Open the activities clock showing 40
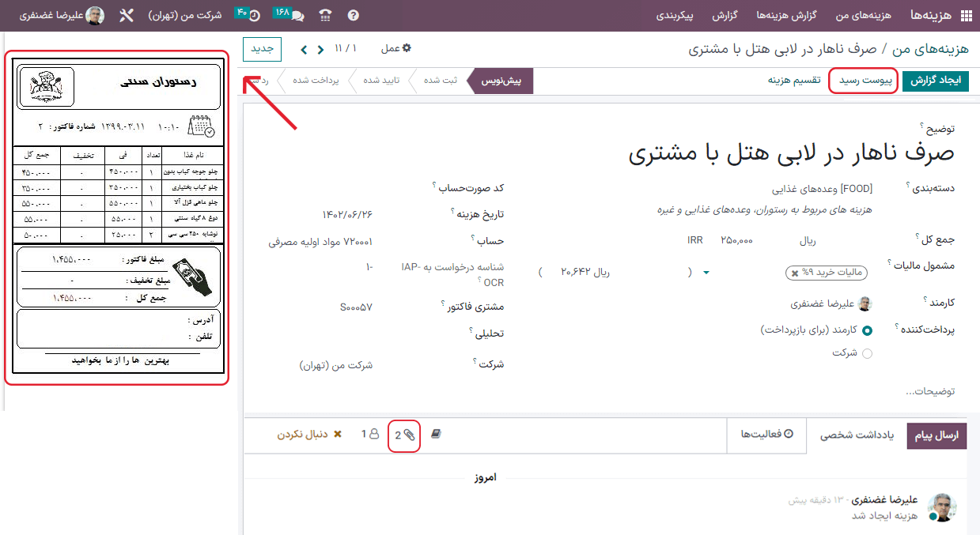The image size is (980, 535). tap(253, 14)
